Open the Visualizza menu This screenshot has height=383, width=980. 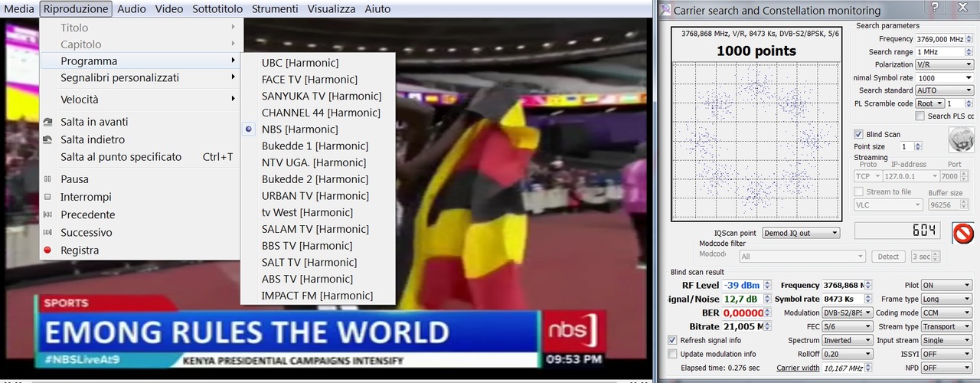332,9
